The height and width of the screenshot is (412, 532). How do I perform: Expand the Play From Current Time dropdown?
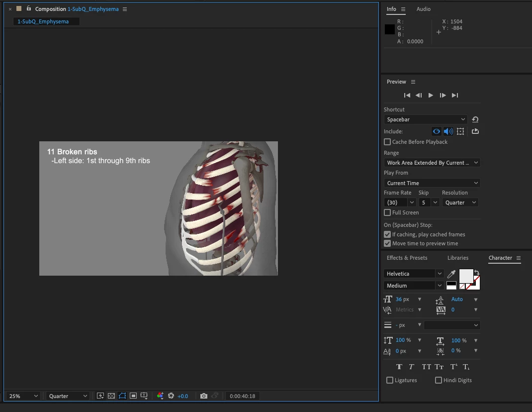[432, 183]
